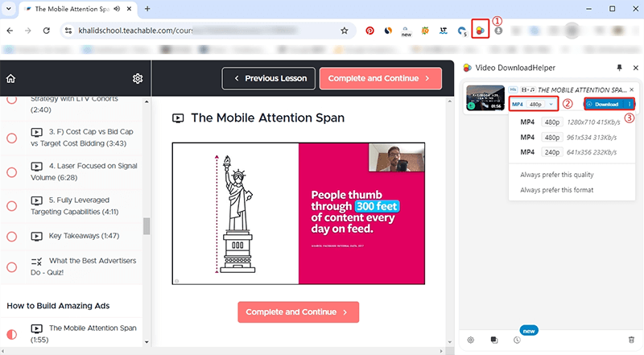Screen dimensions: 644x355
Task: Mark Cost Cap vs Bid Cap lesson complete
Action: coord(12,138)
